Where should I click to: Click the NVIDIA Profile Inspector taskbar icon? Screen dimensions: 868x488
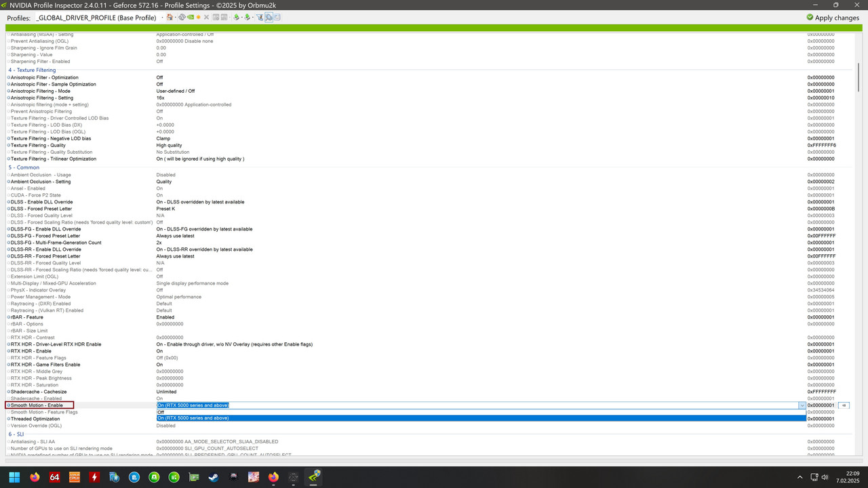point(313,477)
